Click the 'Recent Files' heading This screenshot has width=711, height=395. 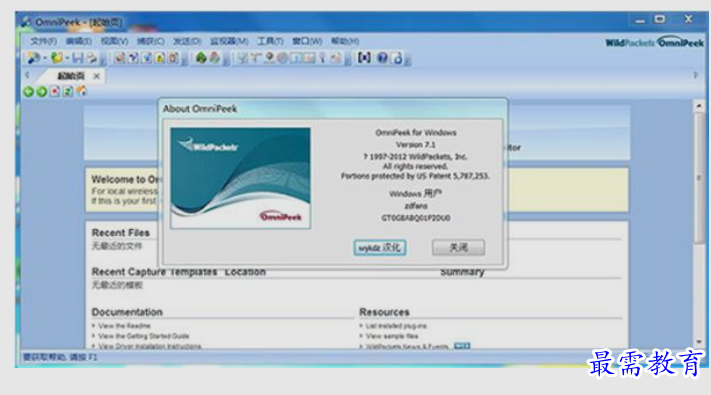tap(121, 233)
